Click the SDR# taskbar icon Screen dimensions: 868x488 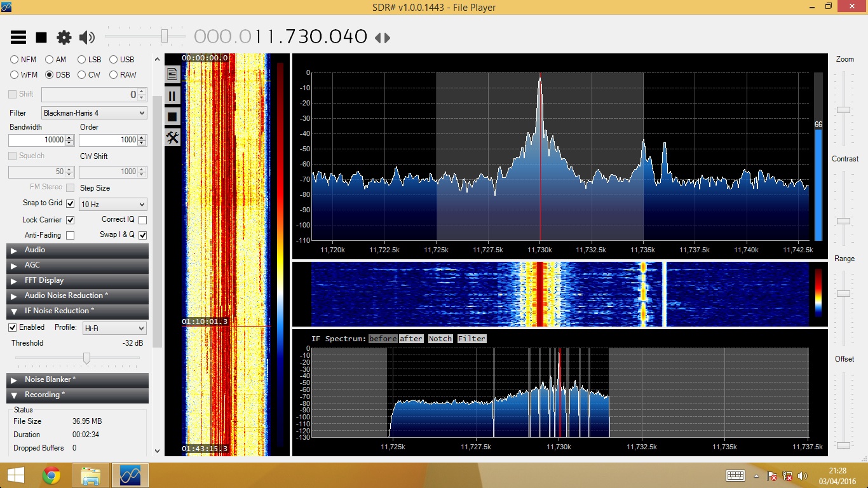coord(130,475)
